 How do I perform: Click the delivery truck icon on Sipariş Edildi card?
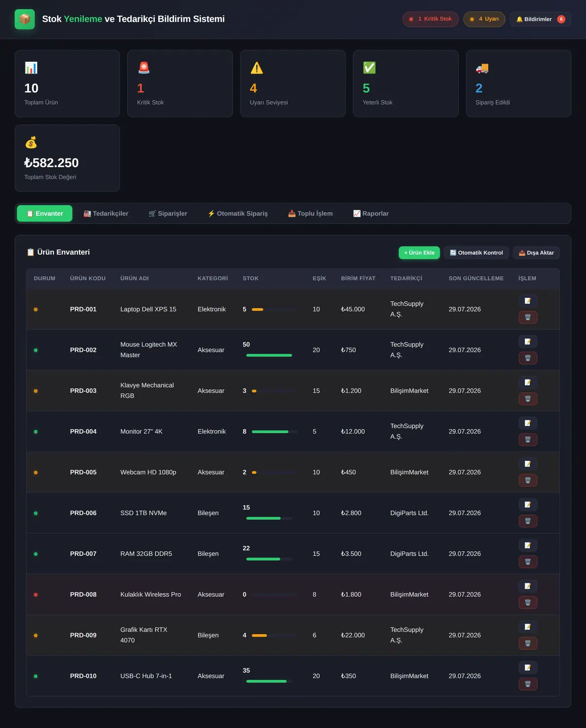click(x=482, y=68)
